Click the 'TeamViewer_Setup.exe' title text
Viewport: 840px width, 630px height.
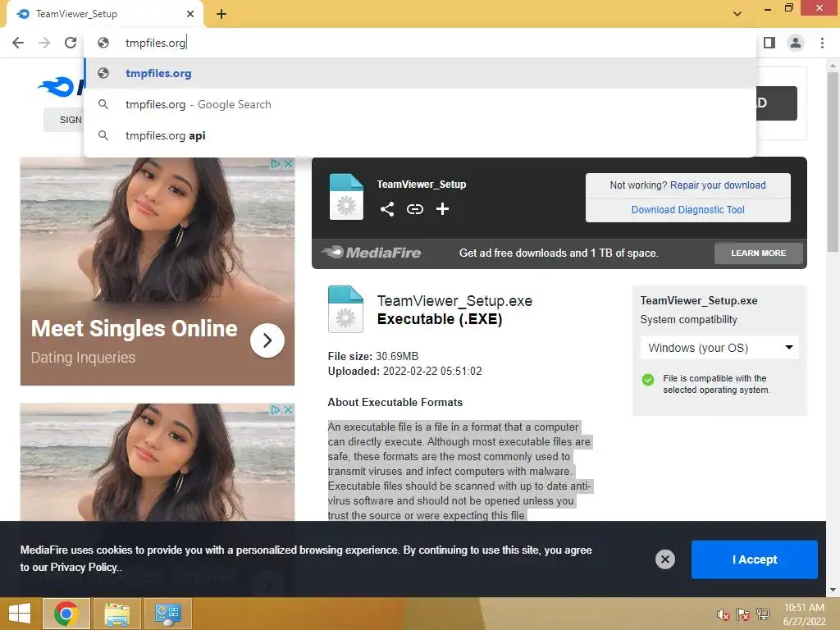(x=454, y=301)
